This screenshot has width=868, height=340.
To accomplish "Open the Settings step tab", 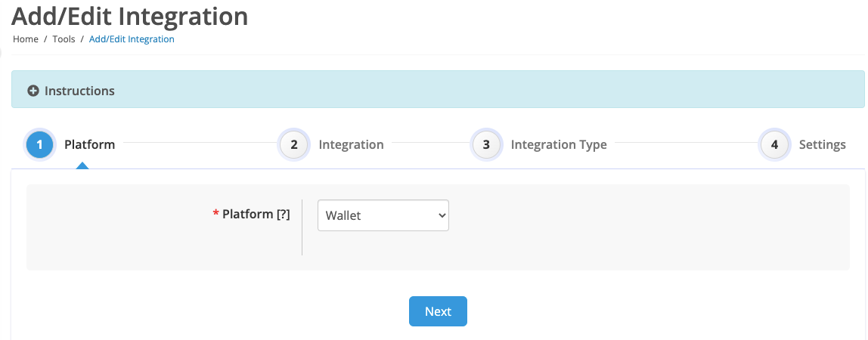I will (822, 145).
